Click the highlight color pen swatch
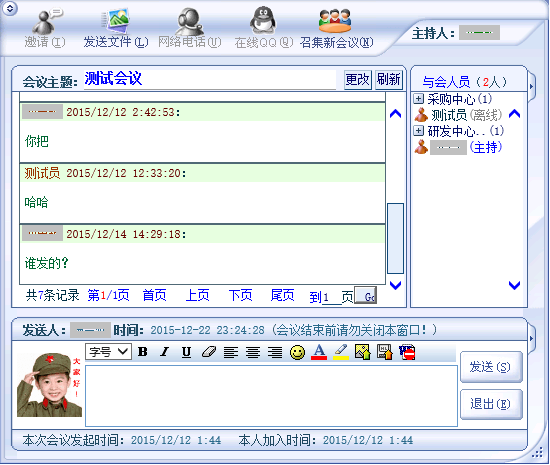The height and width of the screenshot is (465, 550). tap(341, 352)
